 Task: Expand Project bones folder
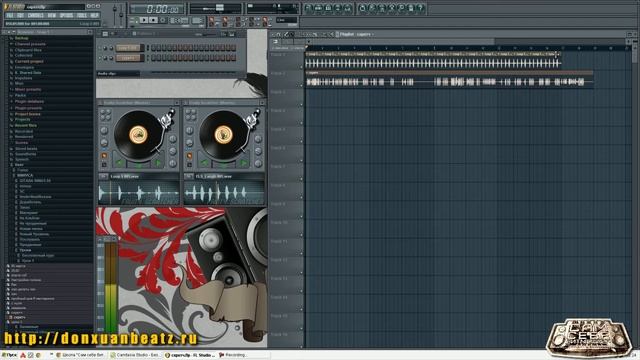(x=27, y=114)
